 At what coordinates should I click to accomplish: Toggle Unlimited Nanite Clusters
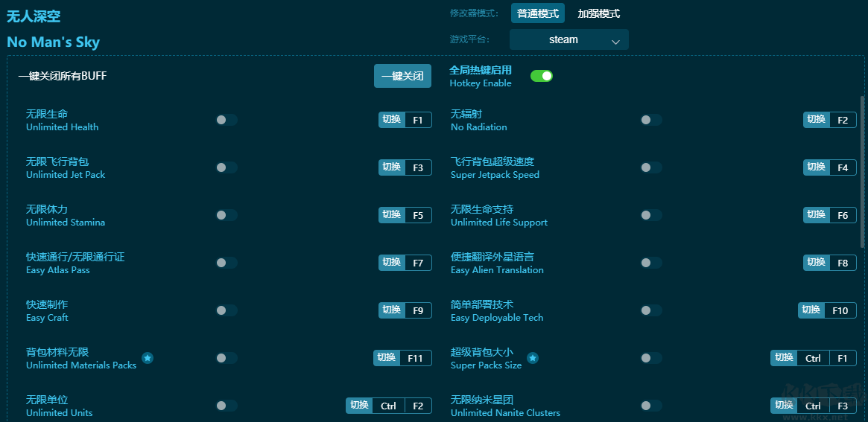tap(651, 406)
